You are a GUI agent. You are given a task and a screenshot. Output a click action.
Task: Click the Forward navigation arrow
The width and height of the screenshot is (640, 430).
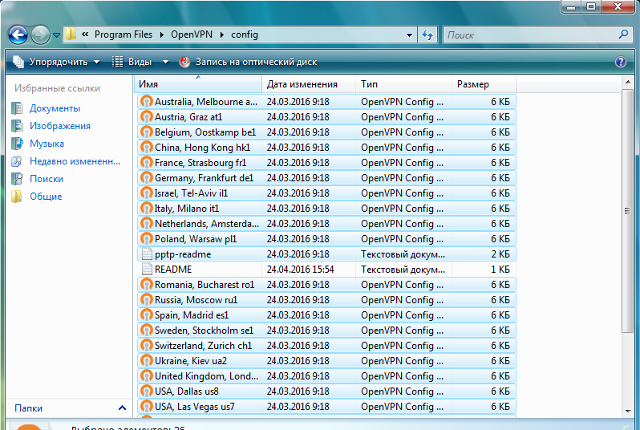pos(40,35)
